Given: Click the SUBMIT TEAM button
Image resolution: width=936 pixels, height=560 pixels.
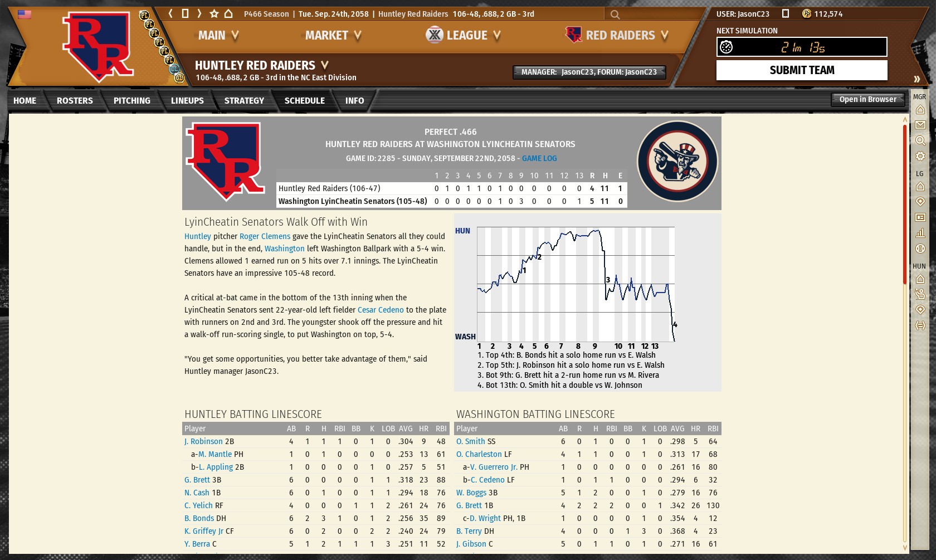Looking at the screenshot, I should [x=802, y=70].
